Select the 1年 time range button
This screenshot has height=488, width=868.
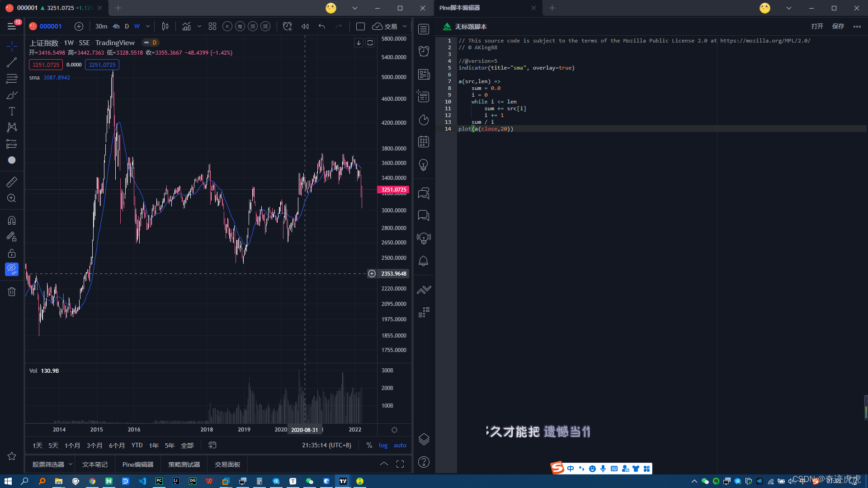(154, 446)
